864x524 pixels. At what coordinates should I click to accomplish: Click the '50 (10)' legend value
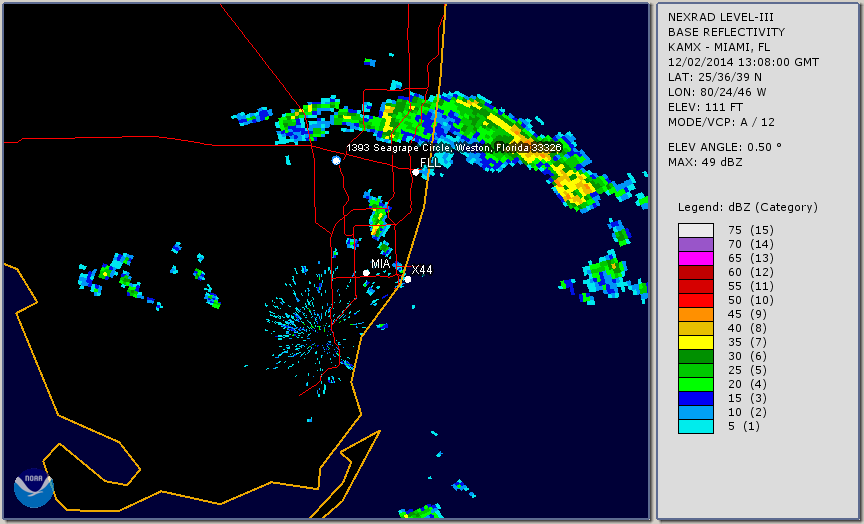pos(750,300)
